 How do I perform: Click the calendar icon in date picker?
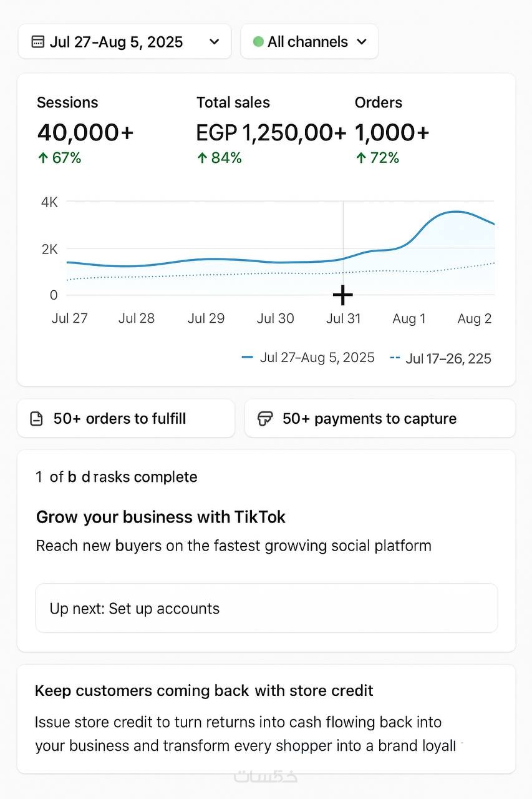point(38,42)
